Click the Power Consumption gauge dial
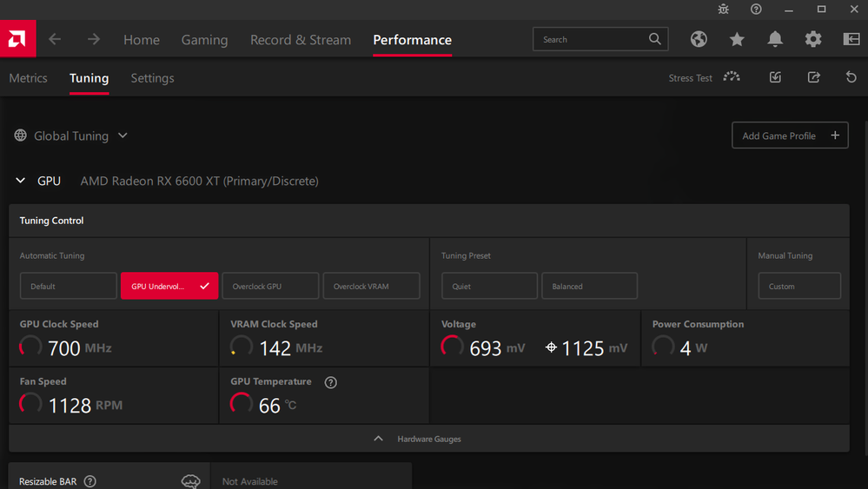Viewport: 868px width, 489px height. [663, 347]
